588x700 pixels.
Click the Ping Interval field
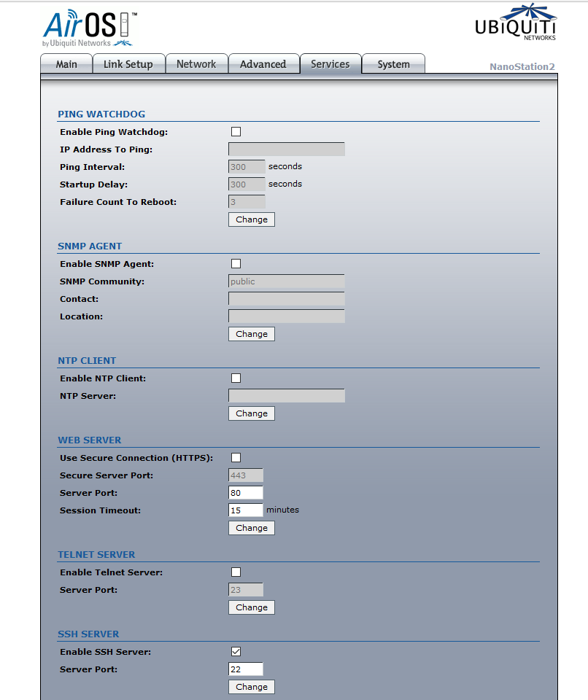tap(247, 166)
